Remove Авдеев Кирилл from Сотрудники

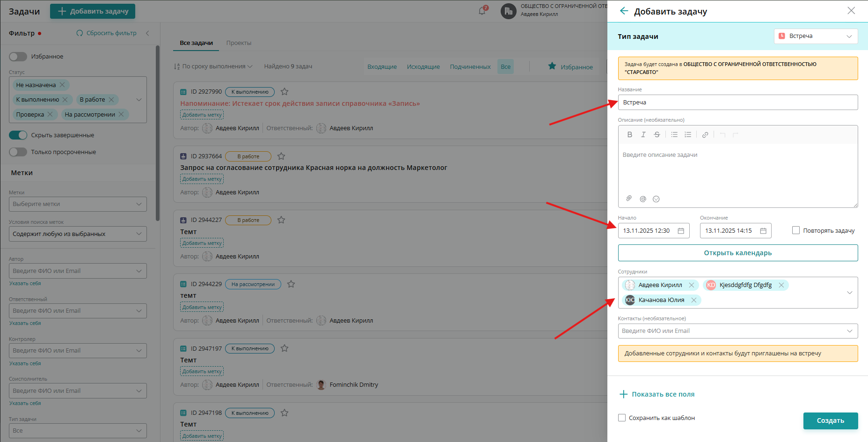pos(692,285)
